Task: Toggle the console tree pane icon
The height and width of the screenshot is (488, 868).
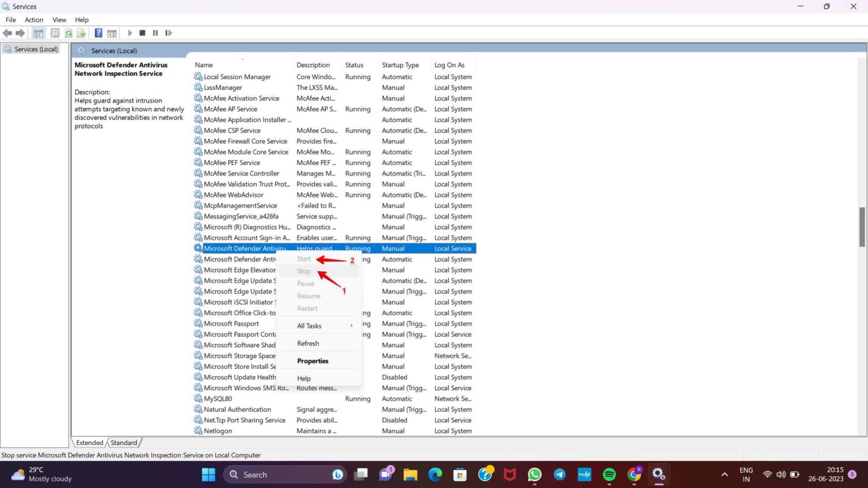Action: pos(38,32)
